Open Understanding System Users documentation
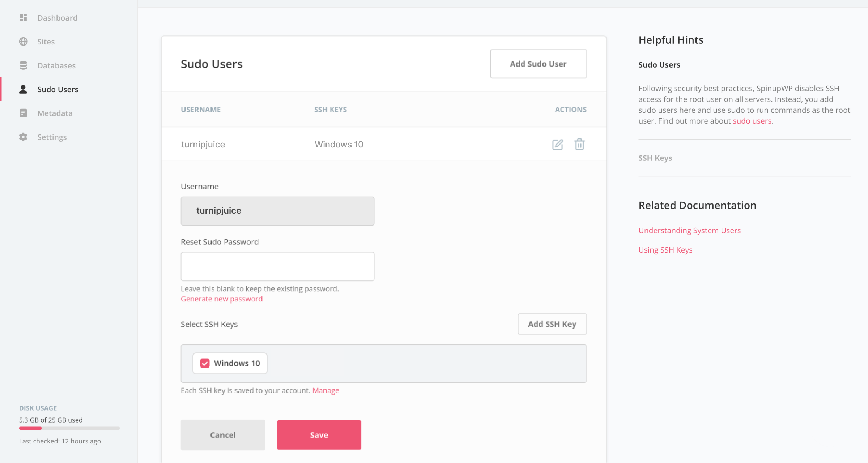868x463 pixels. (x=689, y=230)
